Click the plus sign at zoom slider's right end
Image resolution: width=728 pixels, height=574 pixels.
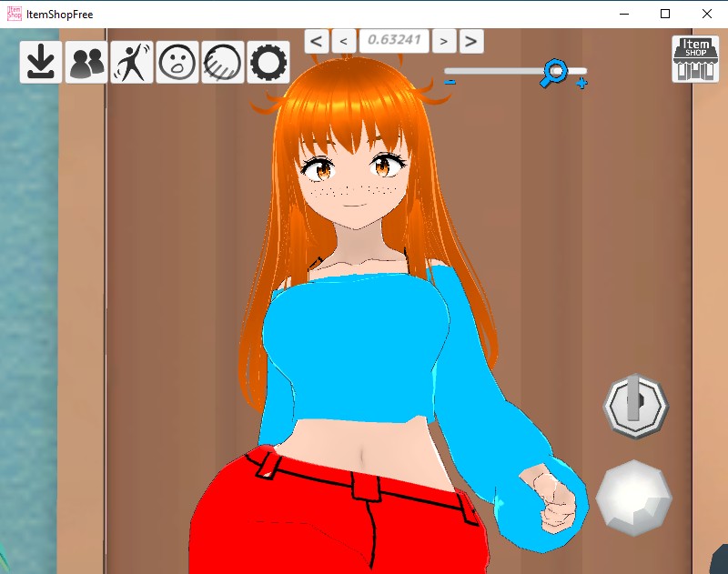(581, 84)
